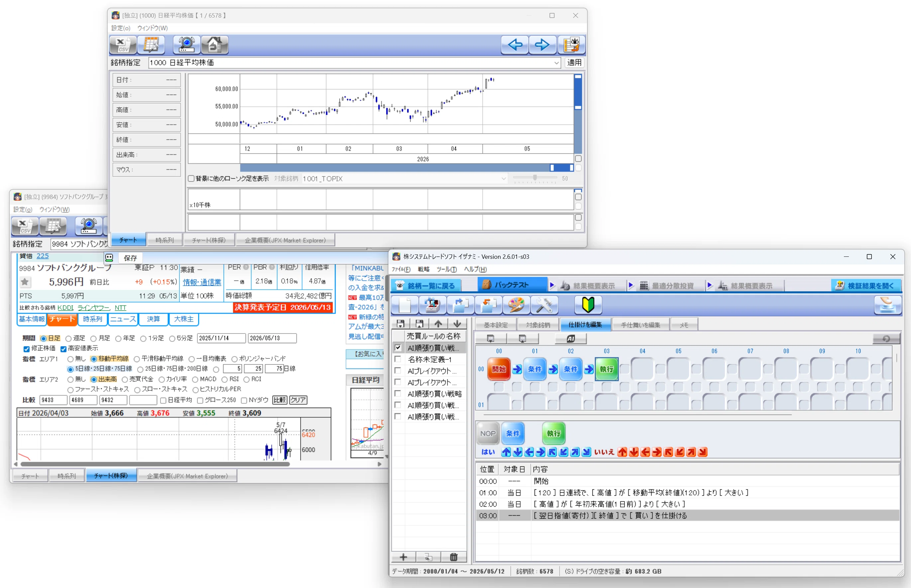Image resolution: width=911 pixels, height=588 pixels.
Task: Open the ツール(T) menu
Action: point(447,269)
